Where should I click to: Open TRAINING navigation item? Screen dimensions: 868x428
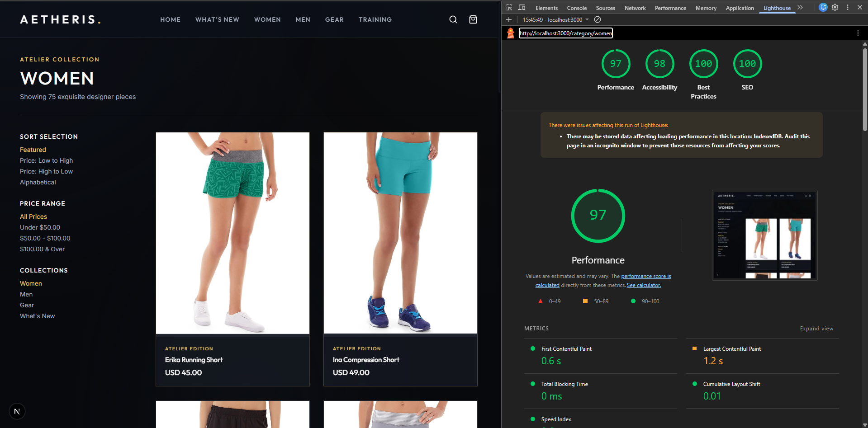[375, 19]
